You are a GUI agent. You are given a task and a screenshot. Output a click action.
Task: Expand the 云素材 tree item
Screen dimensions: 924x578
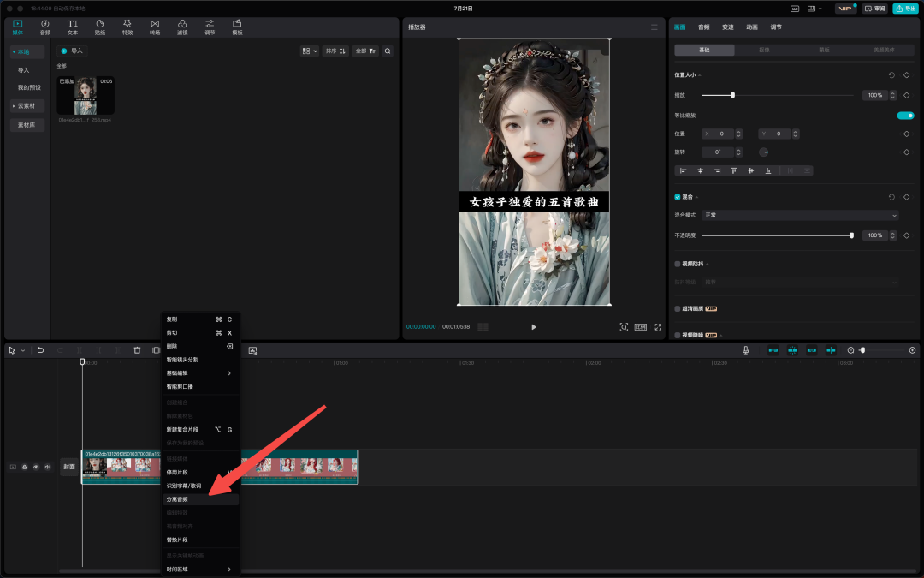[x=15, y=106]
